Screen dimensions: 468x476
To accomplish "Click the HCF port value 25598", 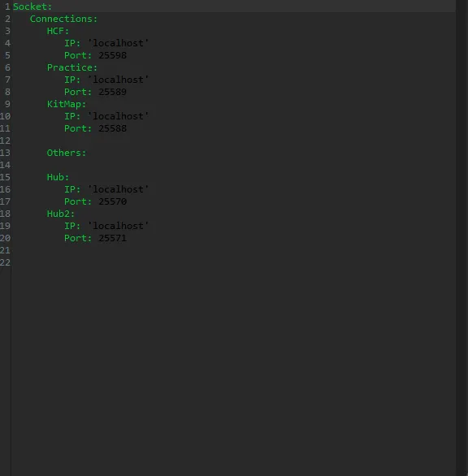I will [112, 55].
